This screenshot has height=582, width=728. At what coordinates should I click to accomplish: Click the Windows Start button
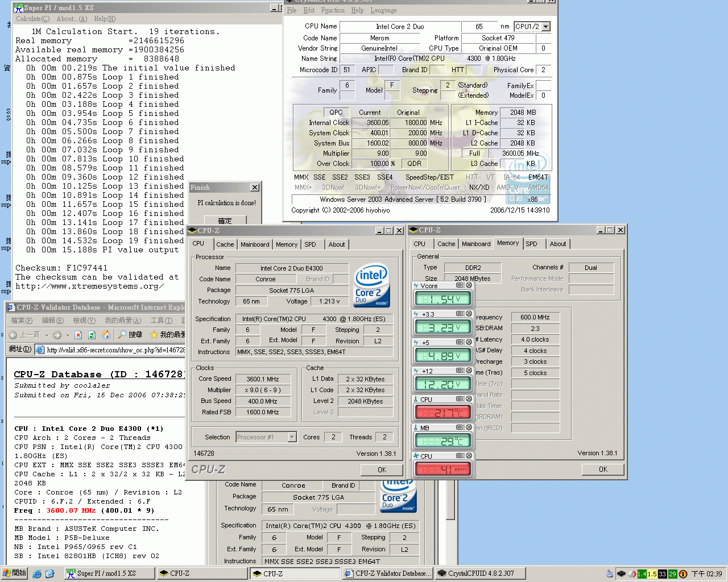pyautogui.click(x=15, y=573)
